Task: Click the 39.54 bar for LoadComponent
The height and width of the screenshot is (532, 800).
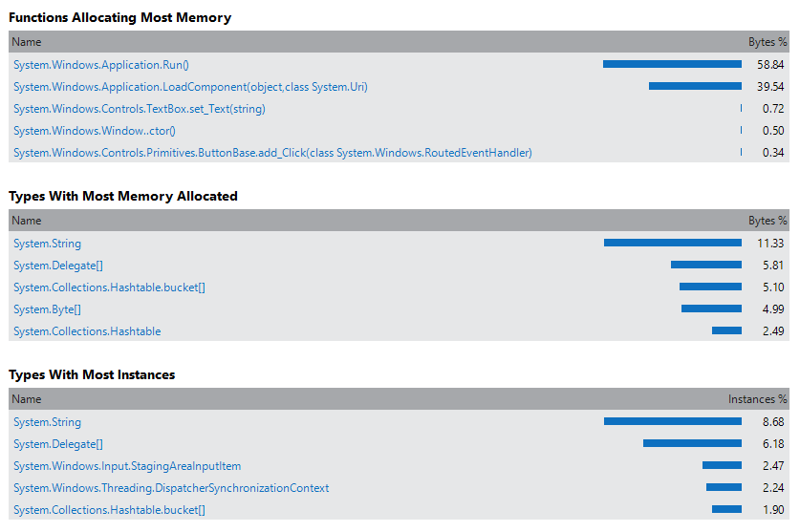Action: click(695, 87)
